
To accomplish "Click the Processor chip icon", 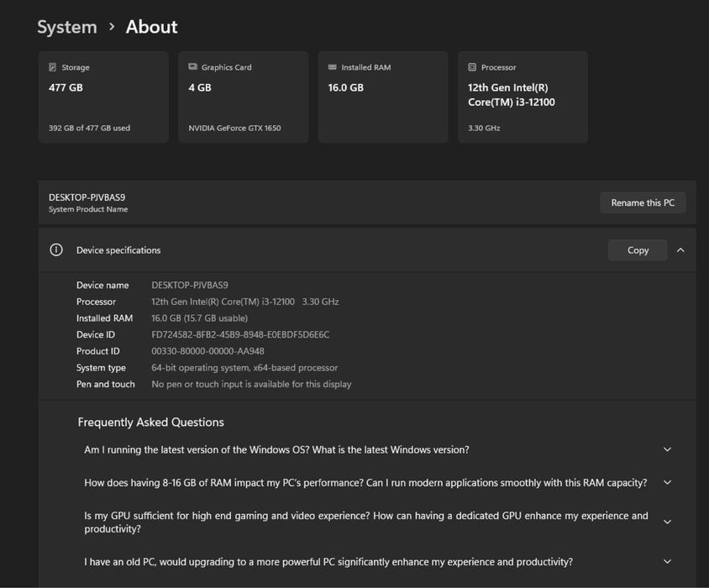I will coord(472,67).
